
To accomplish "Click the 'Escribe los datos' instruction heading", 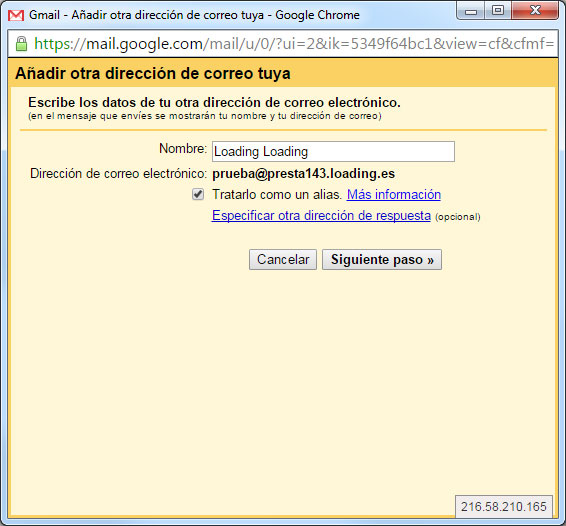I will [214, 103].
